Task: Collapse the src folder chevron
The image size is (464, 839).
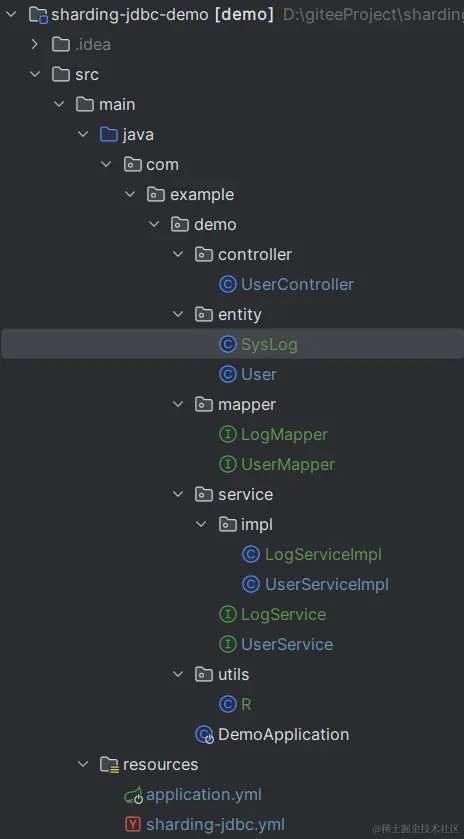Action: [x=35, y=74]
